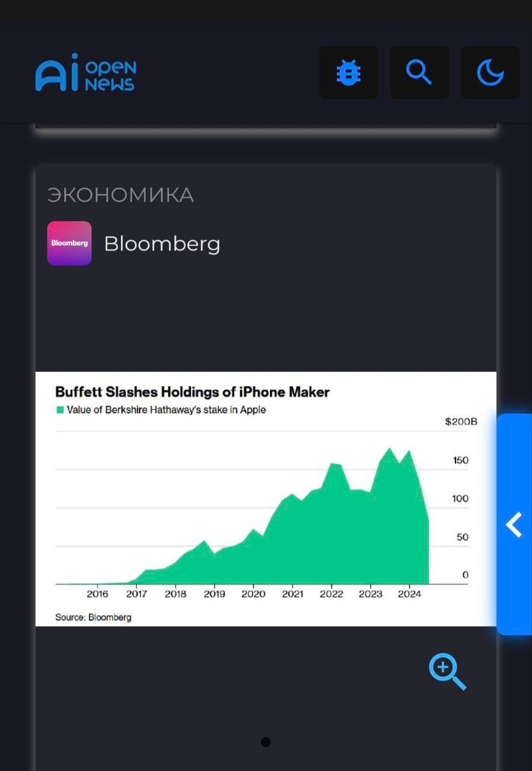
Task: Go home via the AI Open News logo
Action: tap(86, 72)
